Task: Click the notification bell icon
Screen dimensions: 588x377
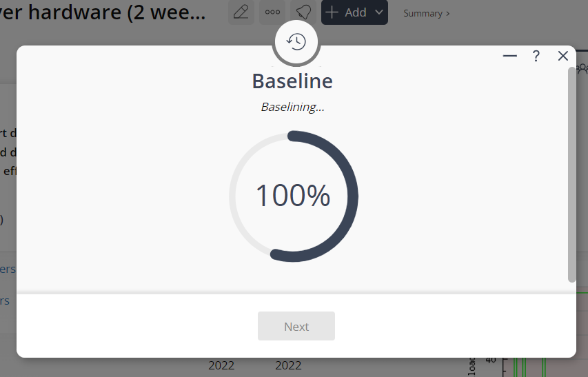Action: pos(303,12)
